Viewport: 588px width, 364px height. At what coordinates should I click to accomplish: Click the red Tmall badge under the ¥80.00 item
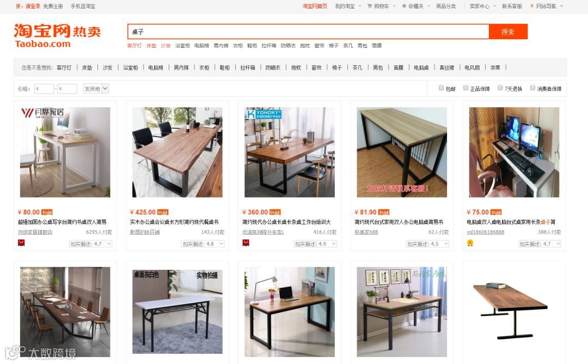[21, 243]
